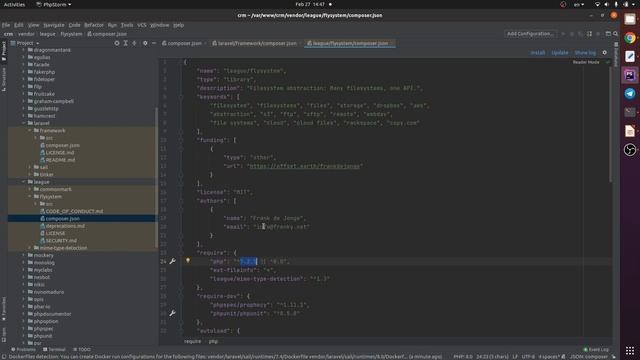640x360 pixels.
Task: Select SECURITY.md file in tree
Action: click(x=61, y=241)
